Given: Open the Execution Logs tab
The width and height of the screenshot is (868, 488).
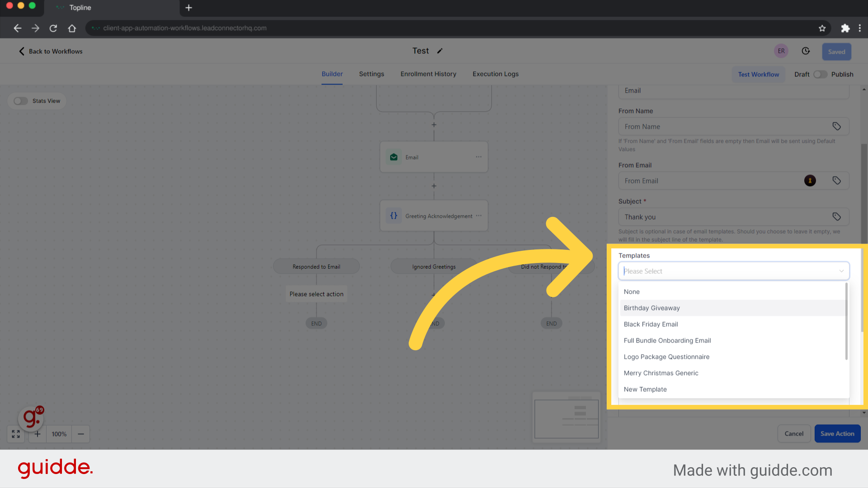Looking at the screenshot, I should point(495,74).
